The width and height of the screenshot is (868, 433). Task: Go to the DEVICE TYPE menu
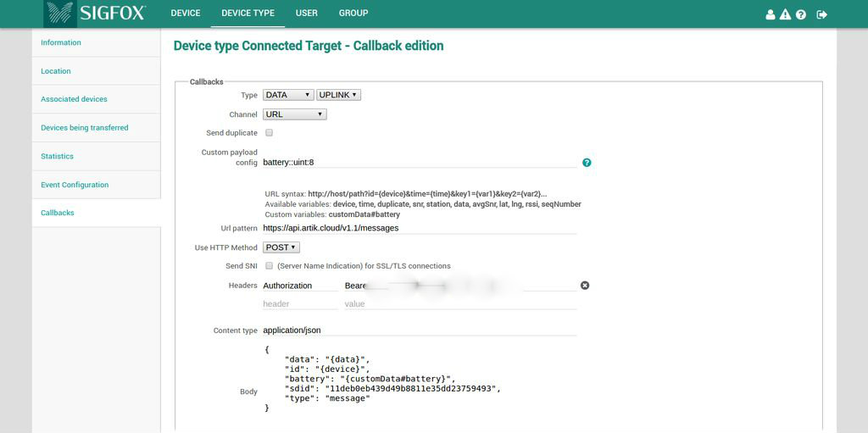[x=248, y=14]
